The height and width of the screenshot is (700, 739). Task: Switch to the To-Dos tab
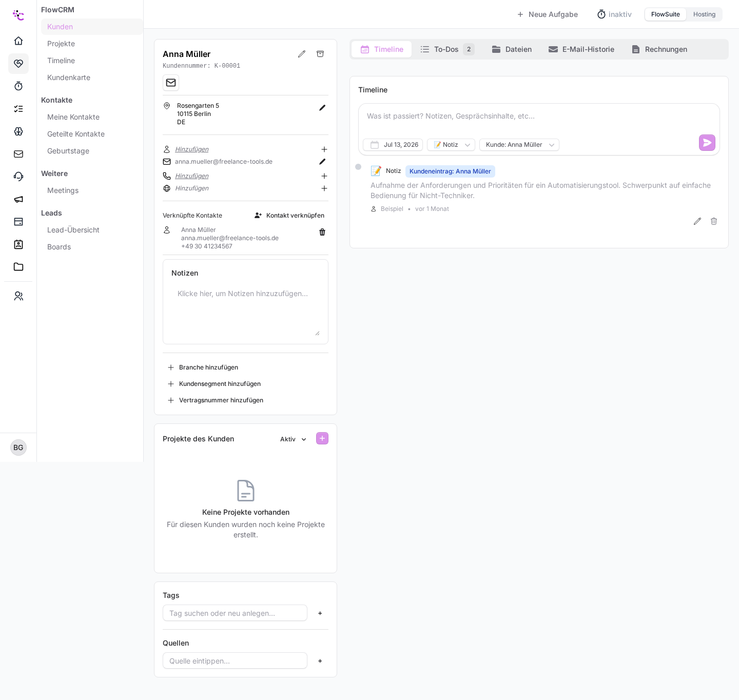point(446,49)
